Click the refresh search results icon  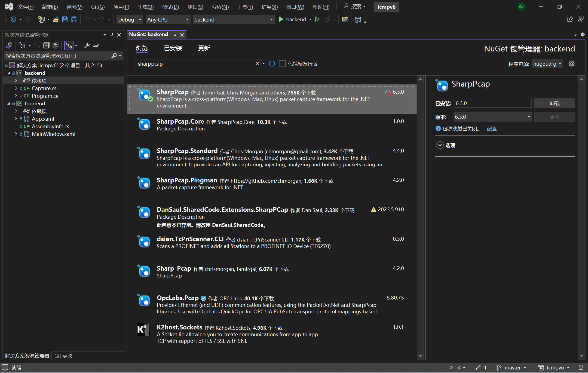(272, 64)
